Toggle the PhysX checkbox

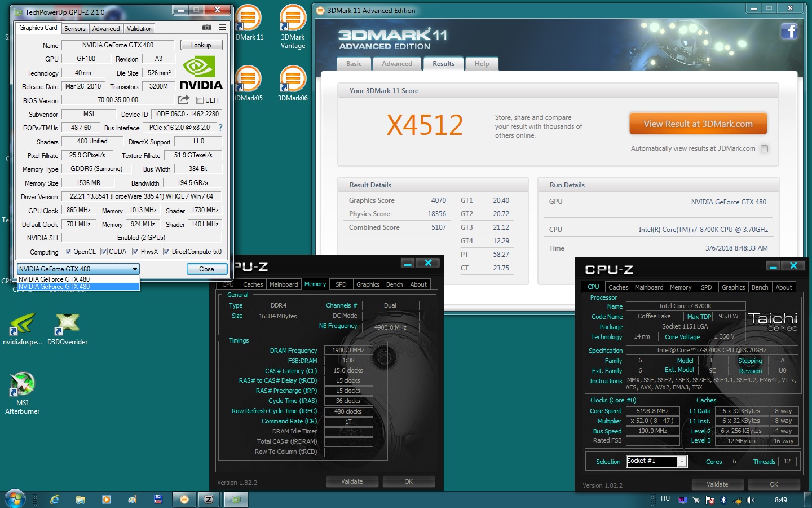(135, 252)
